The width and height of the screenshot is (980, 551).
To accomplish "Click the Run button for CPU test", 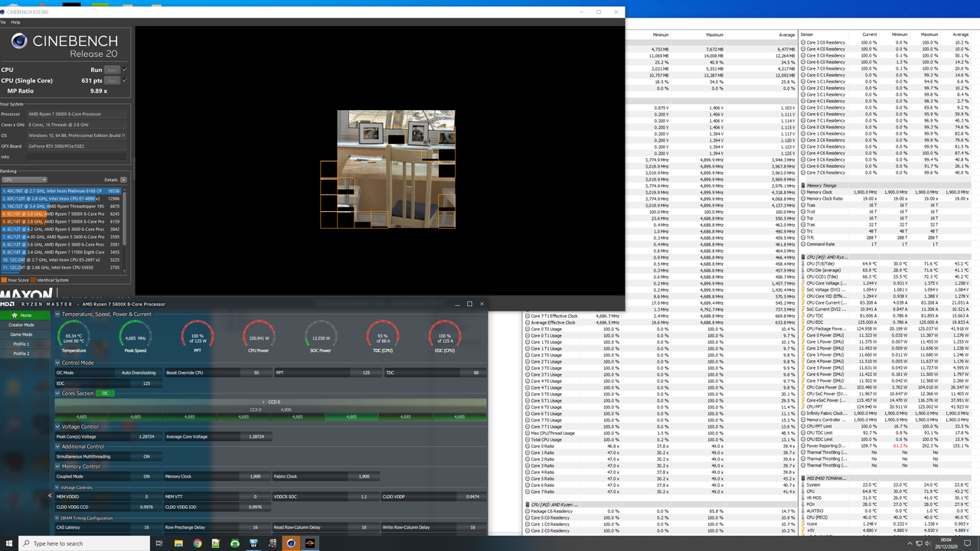I will click(112, 70).
